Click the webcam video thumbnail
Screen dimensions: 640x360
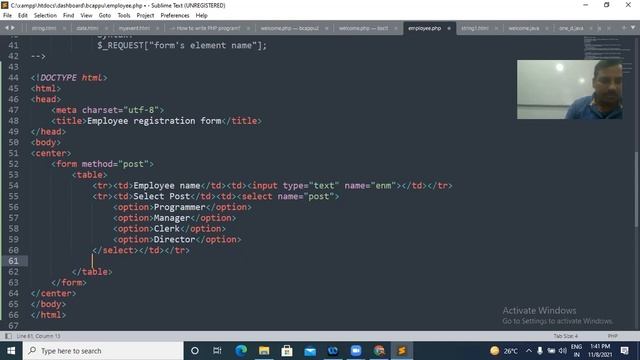[570, 89]
